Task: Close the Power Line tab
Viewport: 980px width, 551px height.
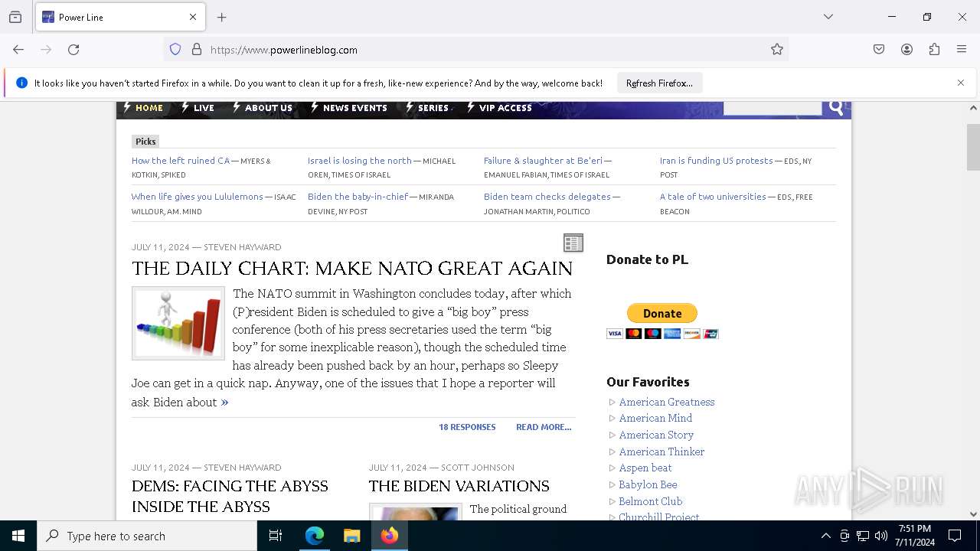Action: [193, 17]
